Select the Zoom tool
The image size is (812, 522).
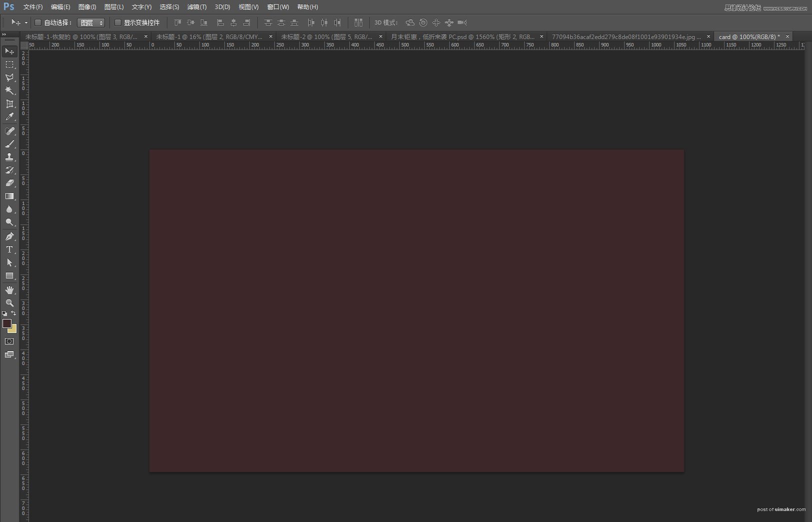[9, 303]
